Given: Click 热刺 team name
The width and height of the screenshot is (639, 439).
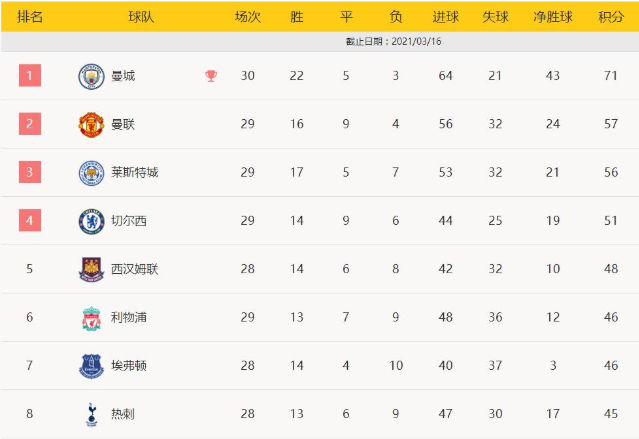Looking at the screenshot, I should 123,414.
